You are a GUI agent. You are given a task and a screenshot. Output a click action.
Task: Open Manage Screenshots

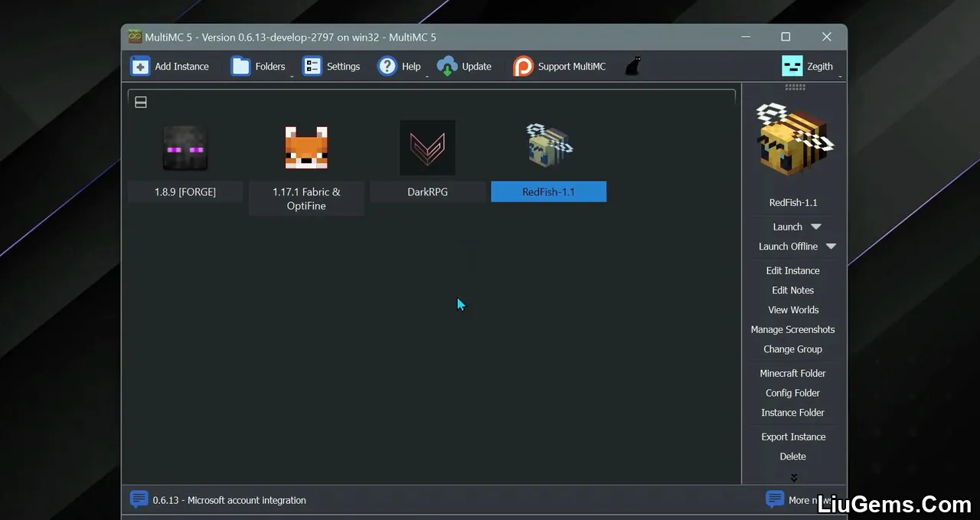[793, 330]
